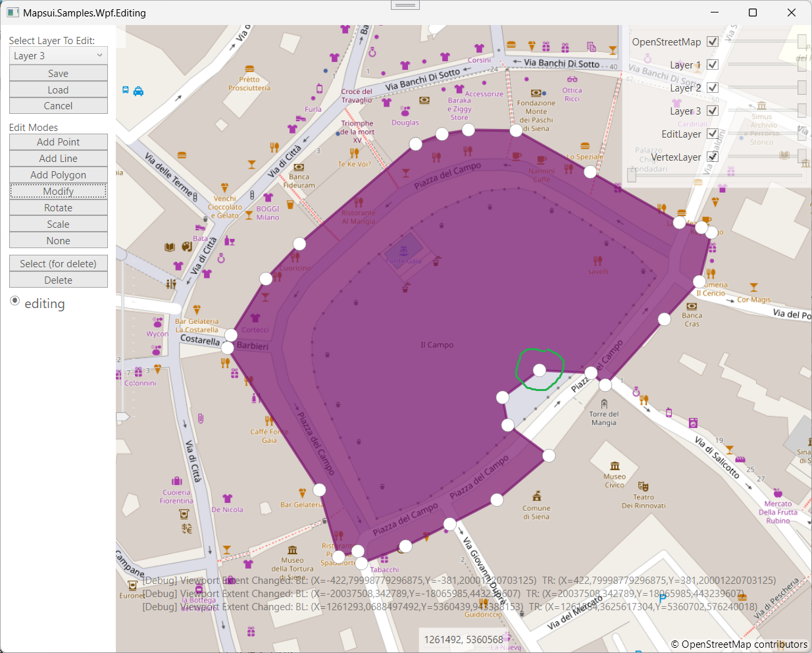Click the Torre del Mangia landmark icon

coord(604,404)
